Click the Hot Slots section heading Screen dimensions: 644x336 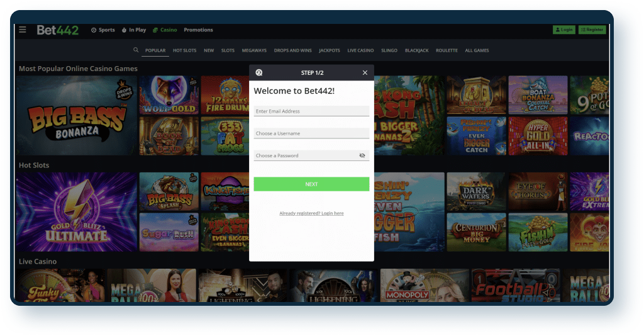pos(34,165)
